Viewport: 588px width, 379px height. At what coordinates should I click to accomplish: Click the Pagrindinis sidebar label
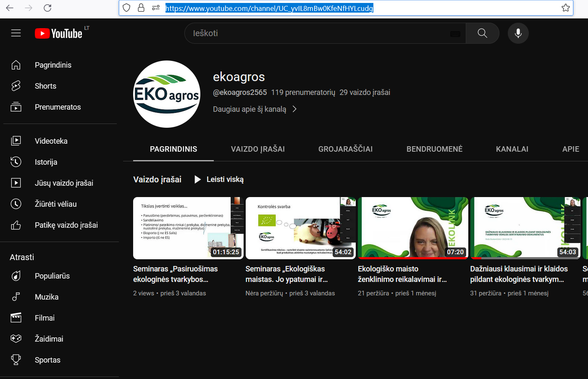[x=53, y=65]
